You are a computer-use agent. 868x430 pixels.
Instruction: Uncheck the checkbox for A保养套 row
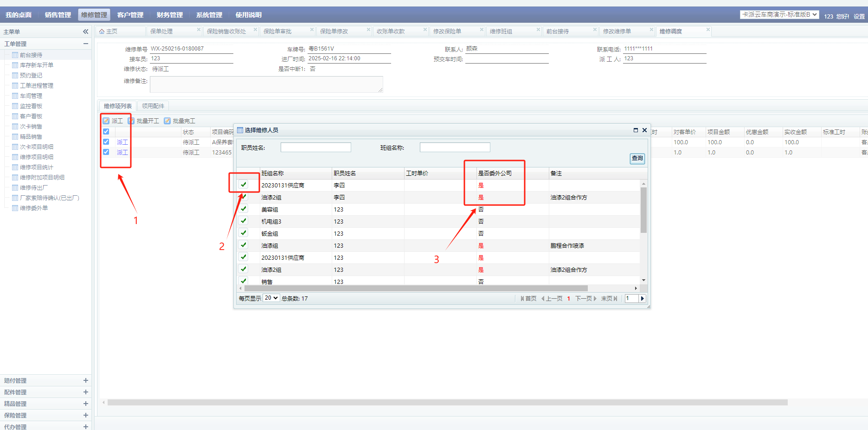coord(106,142)
